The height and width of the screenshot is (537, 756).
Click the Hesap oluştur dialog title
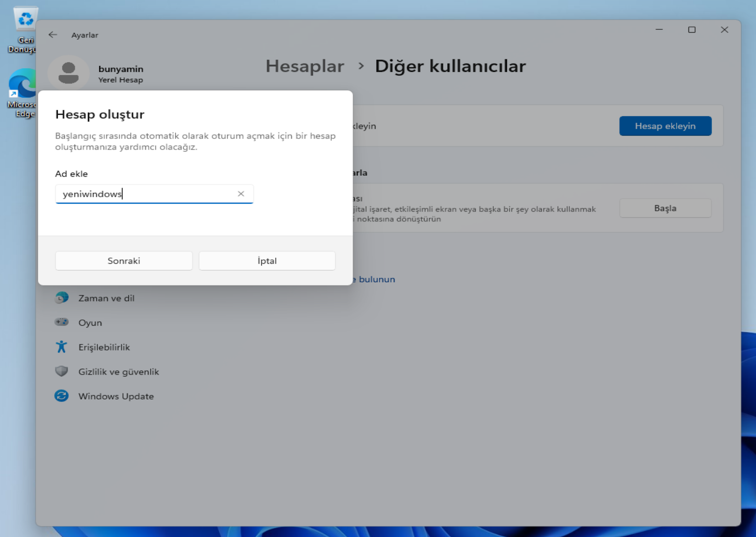pos(100,114)
